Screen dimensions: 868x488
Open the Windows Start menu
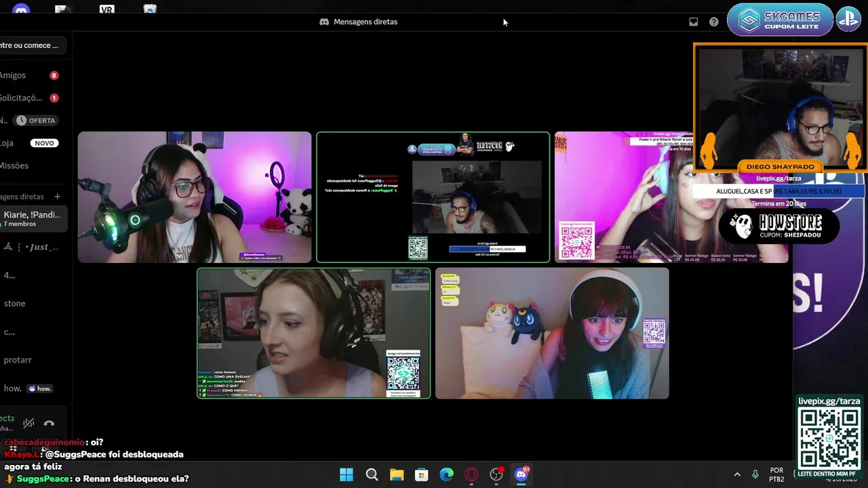(347, 474)
